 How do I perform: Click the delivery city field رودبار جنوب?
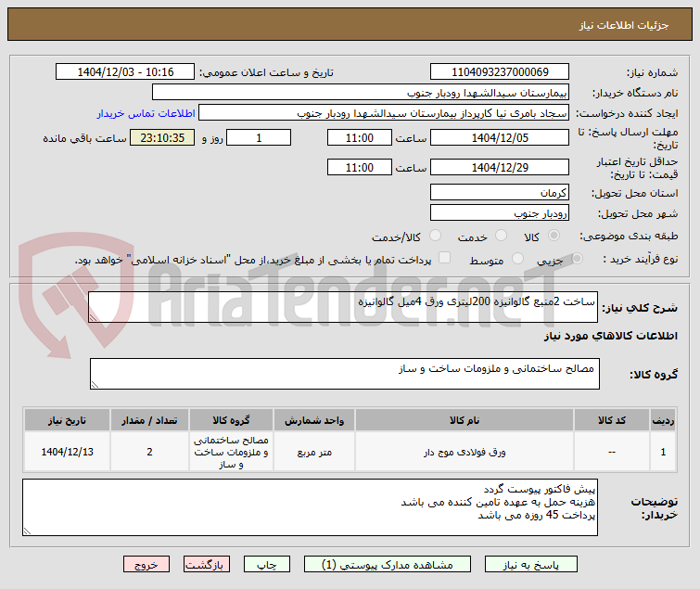pos(500,213)
